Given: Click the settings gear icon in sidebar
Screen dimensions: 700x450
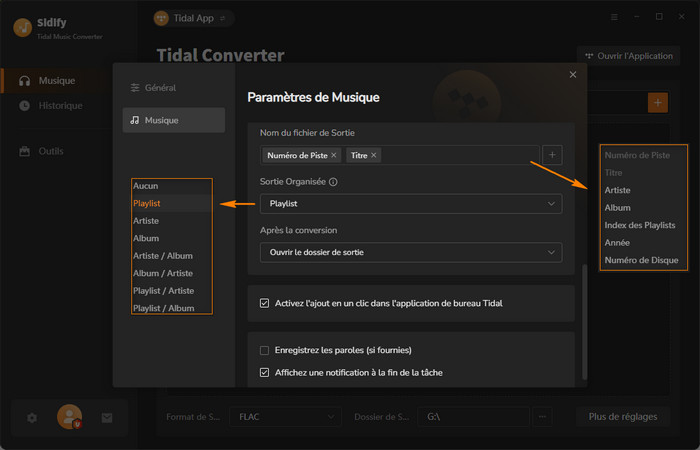Looking at the screenshot, I should [x=32, y=417].
